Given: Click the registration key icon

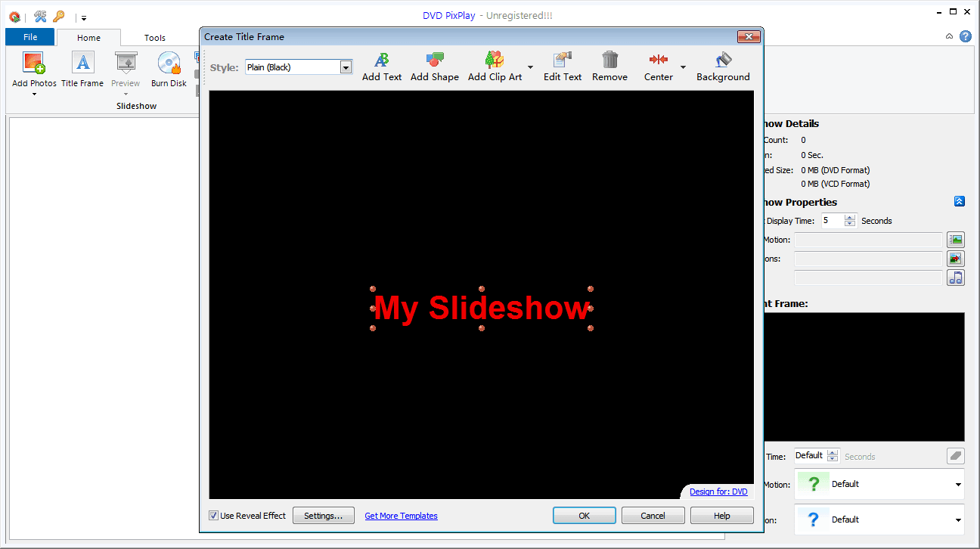Looking at the screenshot, I should pyautogui.click(x=57, y=16).
